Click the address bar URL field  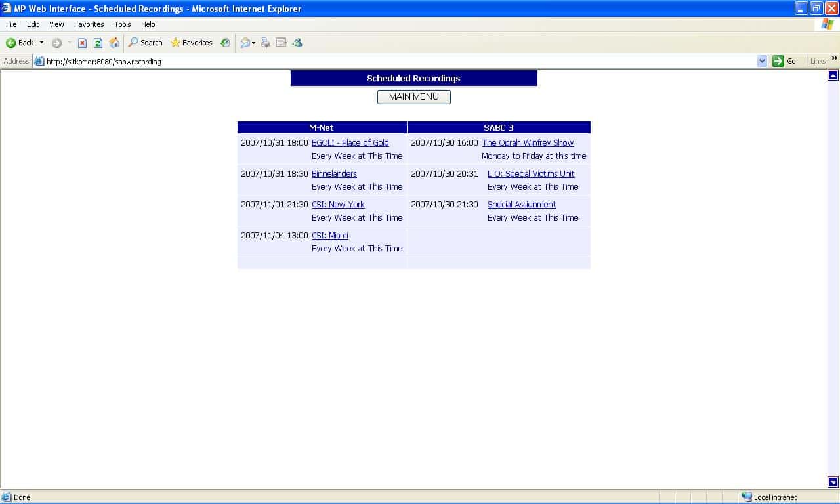pyautogui.click(x=401, y=61)
